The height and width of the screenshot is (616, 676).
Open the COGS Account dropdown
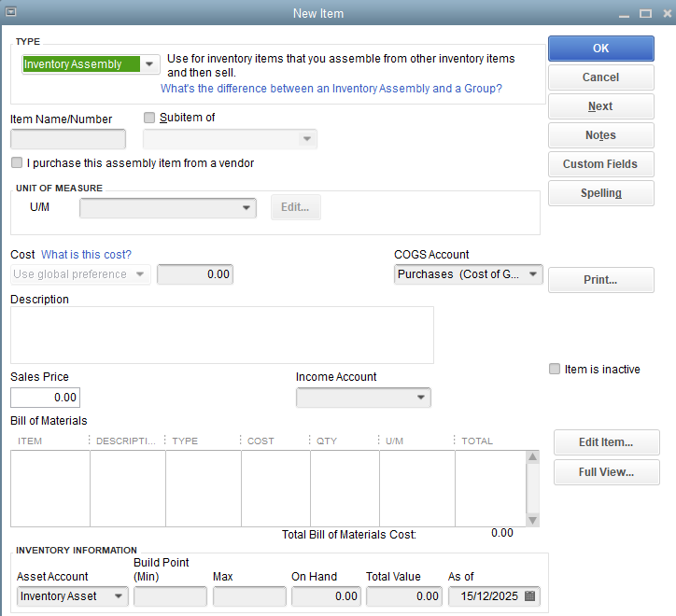tap(533, 274)
